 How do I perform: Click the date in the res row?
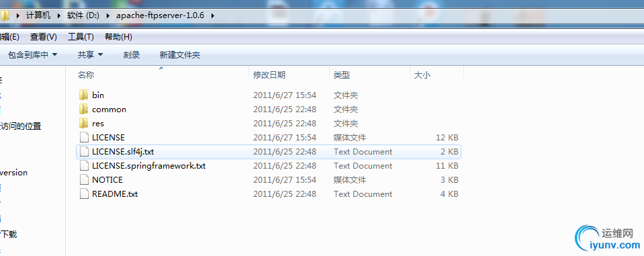pyautogui.click(x=285, y=124)
